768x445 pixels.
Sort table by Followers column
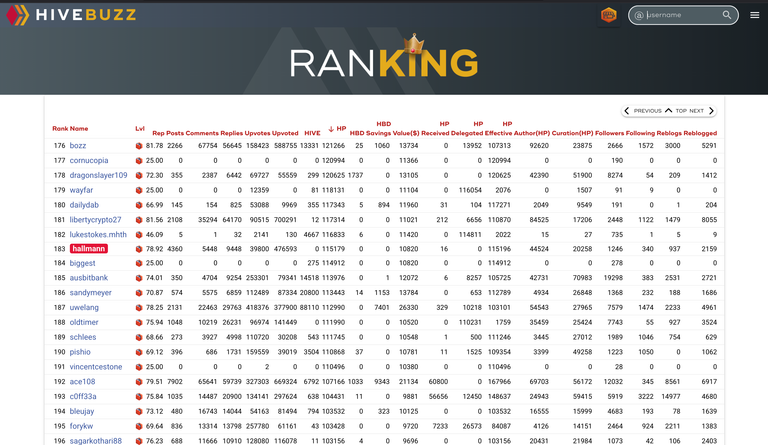[609, 133]
